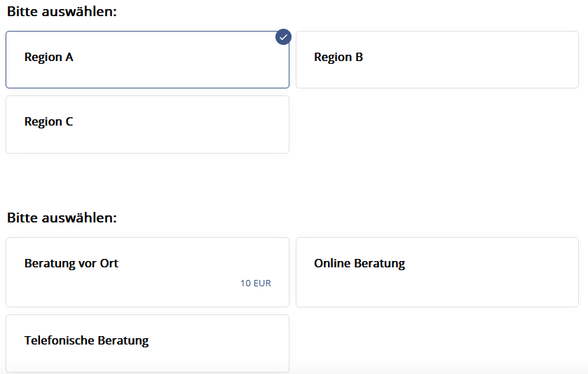Image resolution: width=588 pixels, height=374 pixels.
Task: Click the 10 EUR price label
Action: [x=255, y=283]
